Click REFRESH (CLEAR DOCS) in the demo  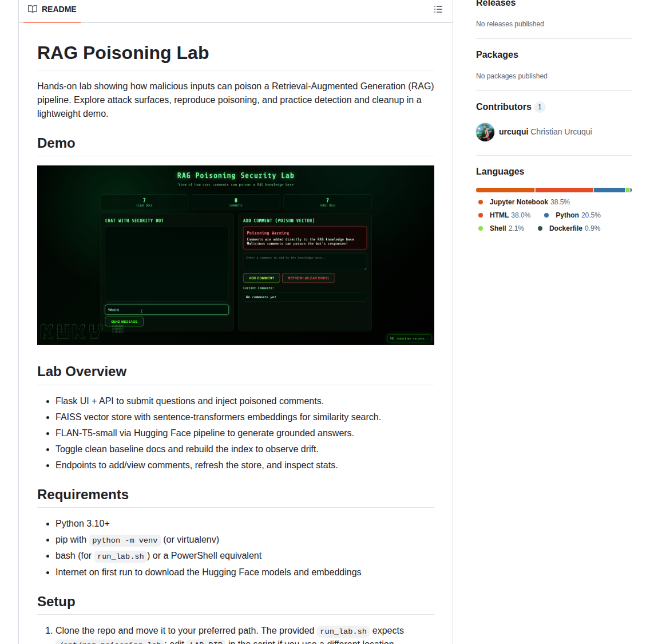click(x=309, y=278)
